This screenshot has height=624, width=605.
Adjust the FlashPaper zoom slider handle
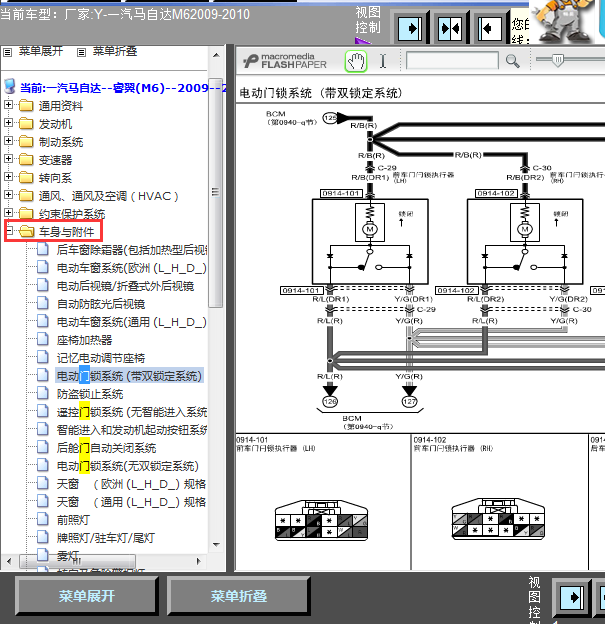(x=558, y=60)
